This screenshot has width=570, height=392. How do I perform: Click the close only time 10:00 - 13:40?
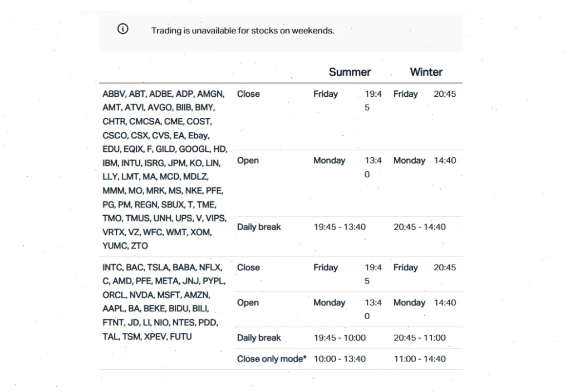pyautogui.click(x=340, y=359)
